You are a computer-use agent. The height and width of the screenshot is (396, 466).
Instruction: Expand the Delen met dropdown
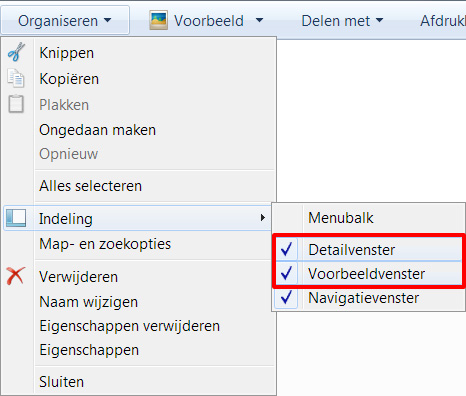pos(342,21)
